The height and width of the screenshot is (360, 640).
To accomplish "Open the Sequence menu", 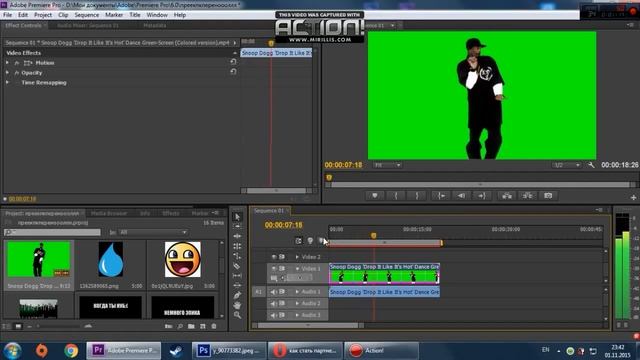I will click(87, 15).
